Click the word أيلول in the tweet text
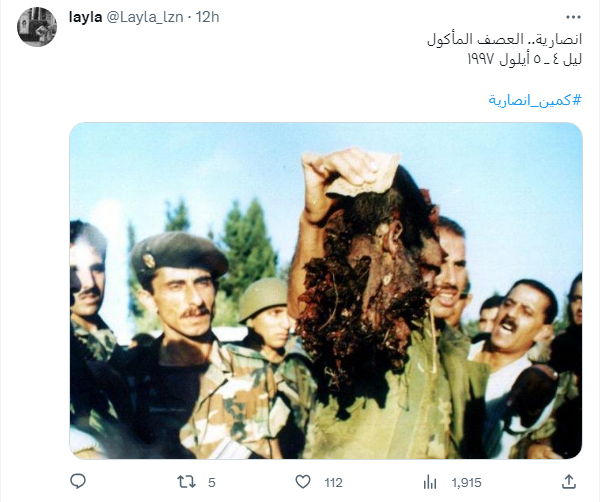 515,59
